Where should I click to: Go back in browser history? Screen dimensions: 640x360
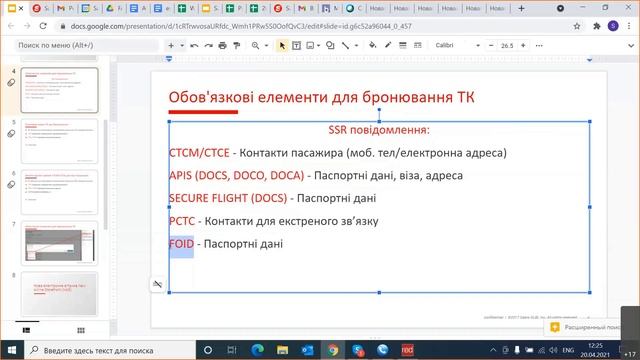[x=11, y=26]
